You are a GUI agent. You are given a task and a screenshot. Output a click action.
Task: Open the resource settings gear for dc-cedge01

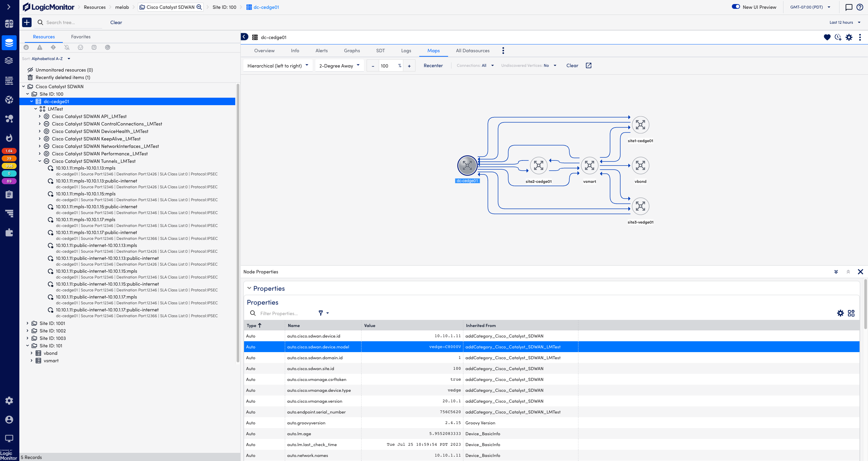[849, 37]
